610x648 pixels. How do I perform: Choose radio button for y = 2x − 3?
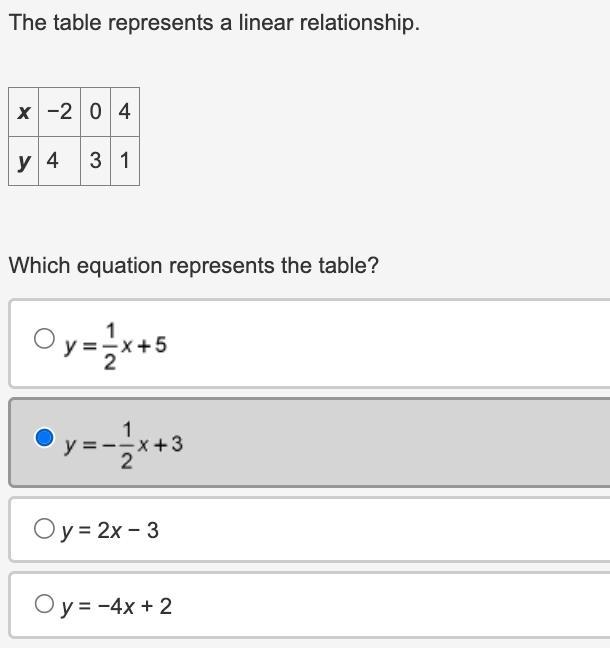point(44,529)
